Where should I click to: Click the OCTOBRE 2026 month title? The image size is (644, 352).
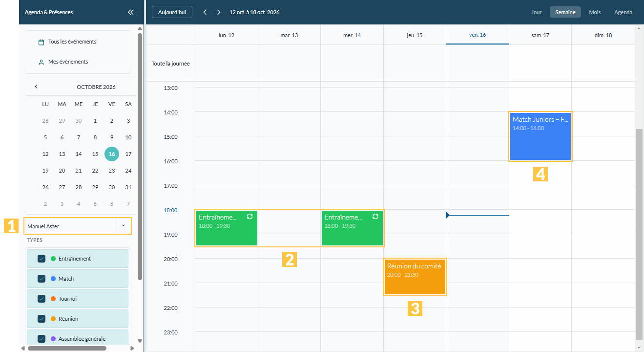click(x=96, y=87)
